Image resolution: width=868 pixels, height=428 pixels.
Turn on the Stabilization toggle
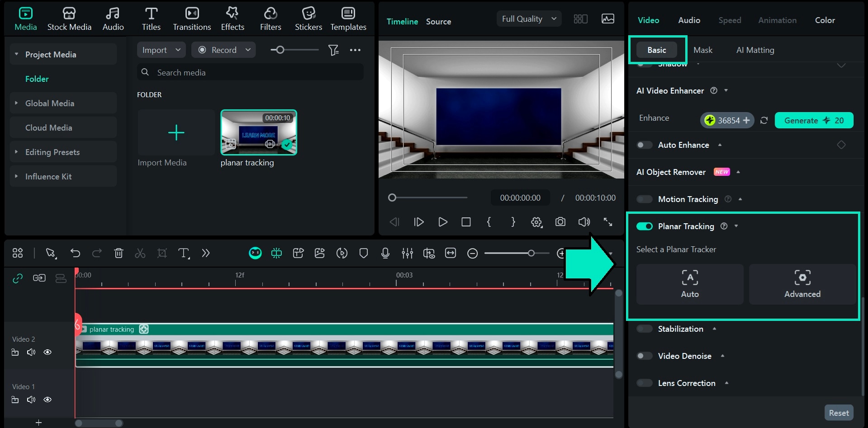[x=644, y=329]
